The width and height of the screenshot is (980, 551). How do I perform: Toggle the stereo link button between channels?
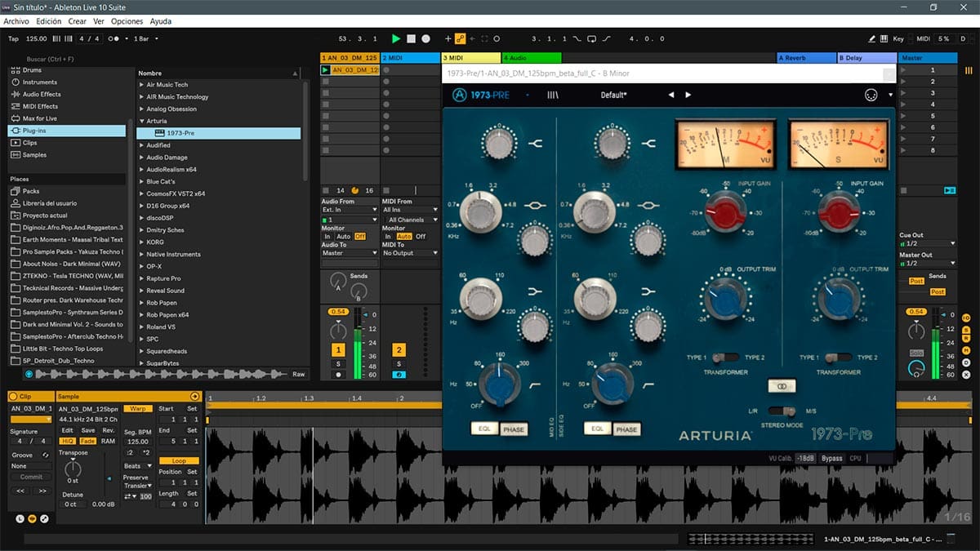coord(782,386)
